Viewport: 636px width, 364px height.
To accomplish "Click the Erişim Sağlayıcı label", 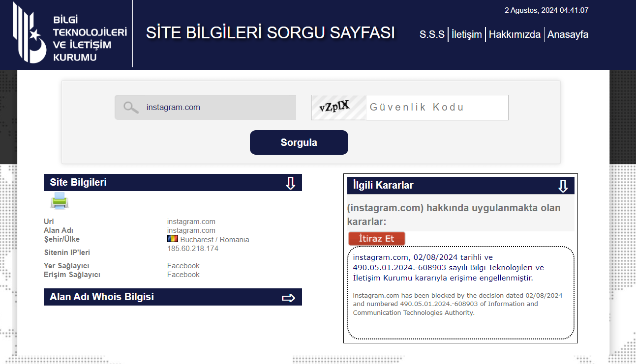I will [x=72, y=275].
